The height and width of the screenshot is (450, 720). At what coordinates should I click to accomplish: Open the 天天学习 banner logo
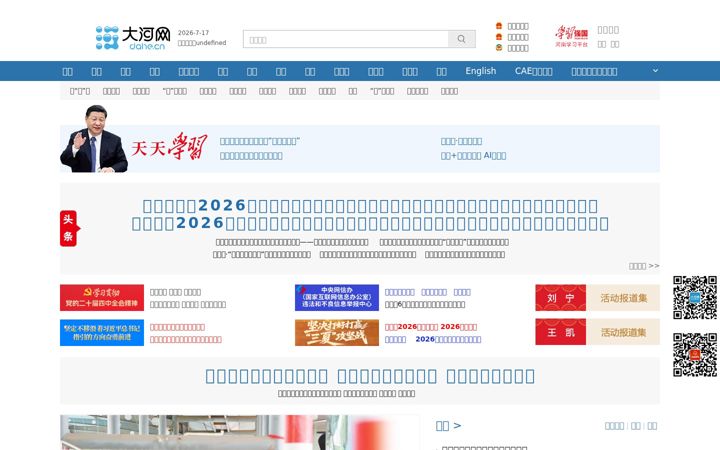pyautogui.click(x=169, y=147)
